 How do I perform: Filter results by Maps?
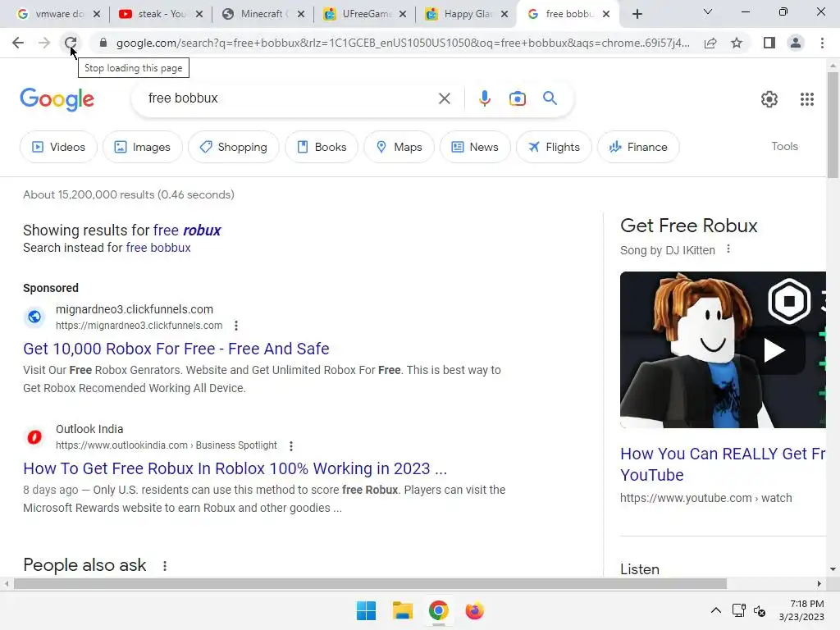[x=399, y=147]
